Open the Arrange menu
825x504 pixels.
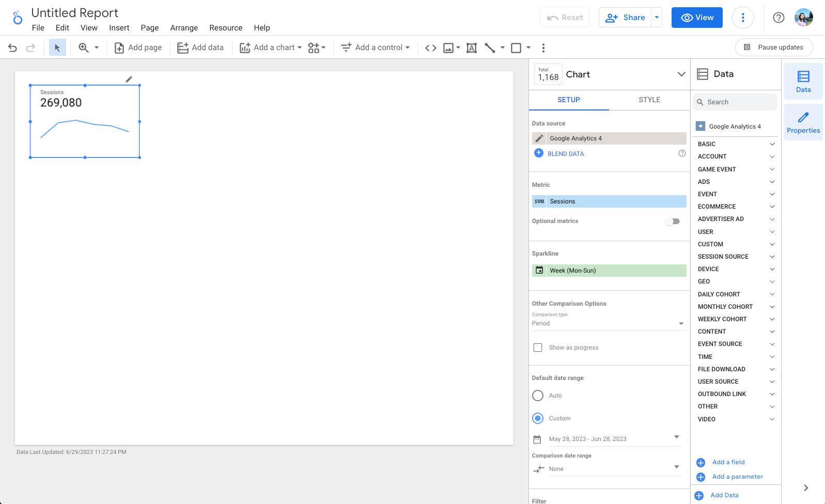(184, 28)
